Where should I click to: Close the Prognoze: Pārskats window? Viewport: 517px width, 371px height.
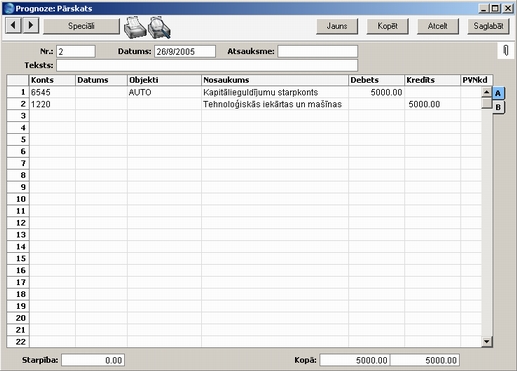click(x=508, y=8)
